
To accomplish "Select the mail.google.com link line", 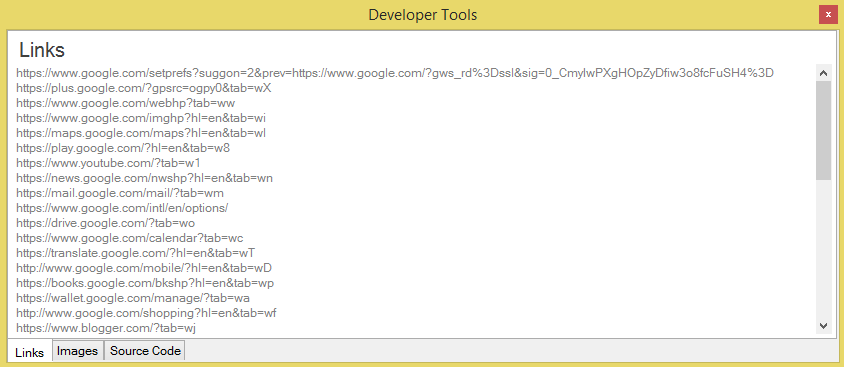I will point(120,193).
